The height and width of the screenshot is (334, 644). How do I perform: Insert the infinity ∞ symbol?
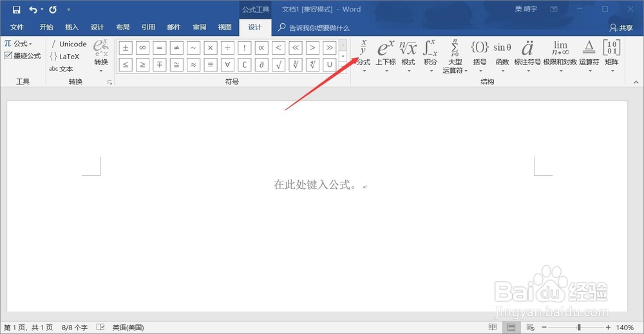click(142, 48)
